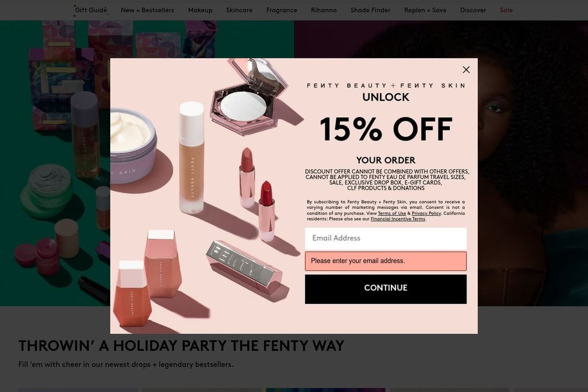Open the Discover menu
Screen dimensions: 588x392
point(473,10)
